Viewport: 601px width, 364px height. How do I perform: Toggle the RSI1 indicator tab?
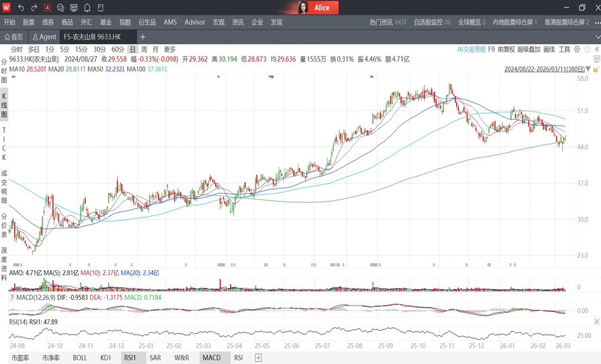coord(130,357)
